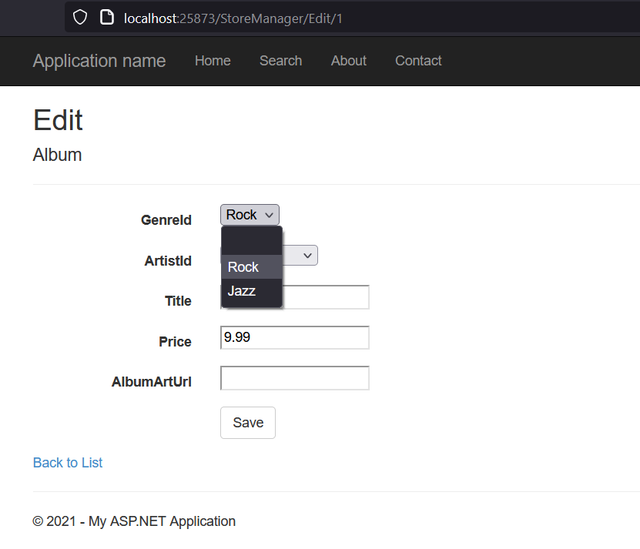The image size is (640, 549).
Task: Open the Contact nav item
Action: point(418,61)
